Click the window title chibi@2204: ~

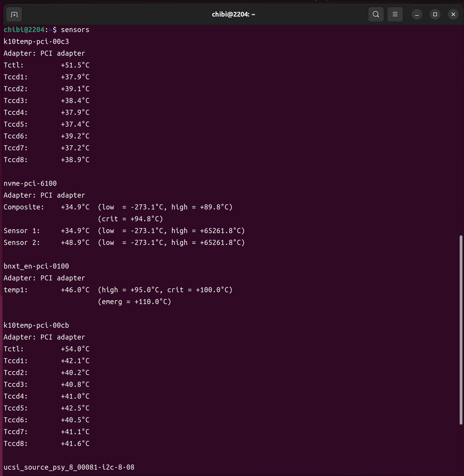click(x=233, y=15)
